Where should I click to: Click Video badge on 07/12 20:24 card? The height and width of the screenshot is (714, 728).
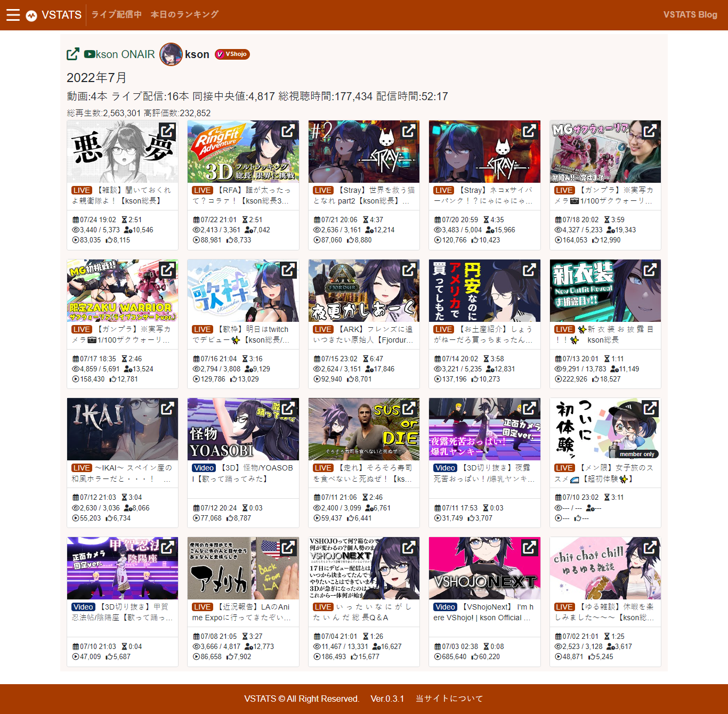pyautogui.click(x=204, y=468)
